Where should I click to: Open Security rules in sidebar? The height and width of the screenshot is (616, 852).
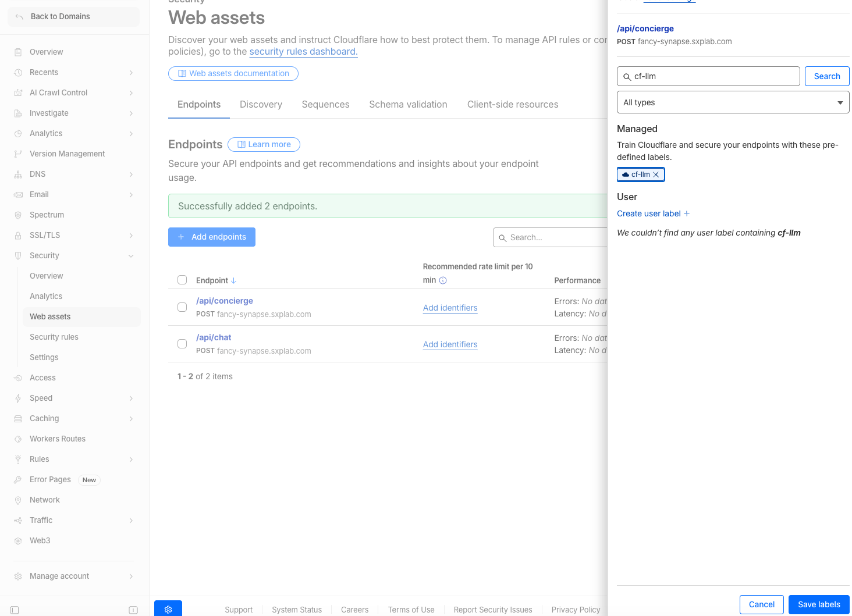tap(54, 337)
